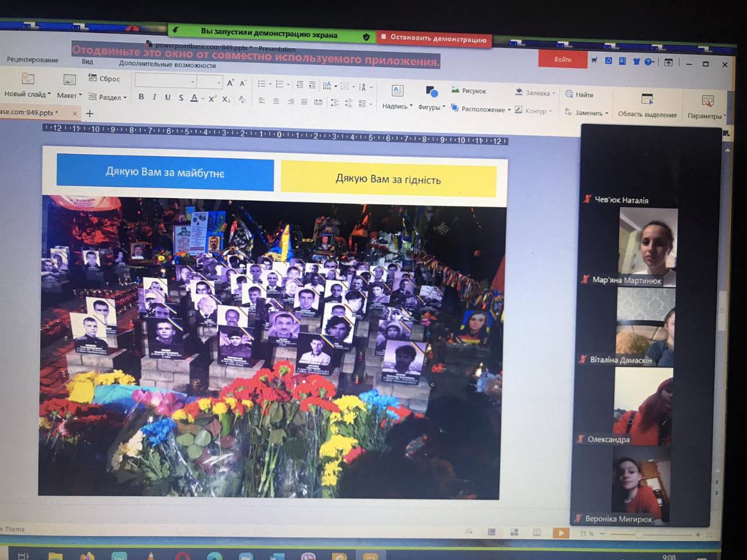Click the shopping cart icon
The width and height of the screenshot is (747, 560).
point(594,60)
